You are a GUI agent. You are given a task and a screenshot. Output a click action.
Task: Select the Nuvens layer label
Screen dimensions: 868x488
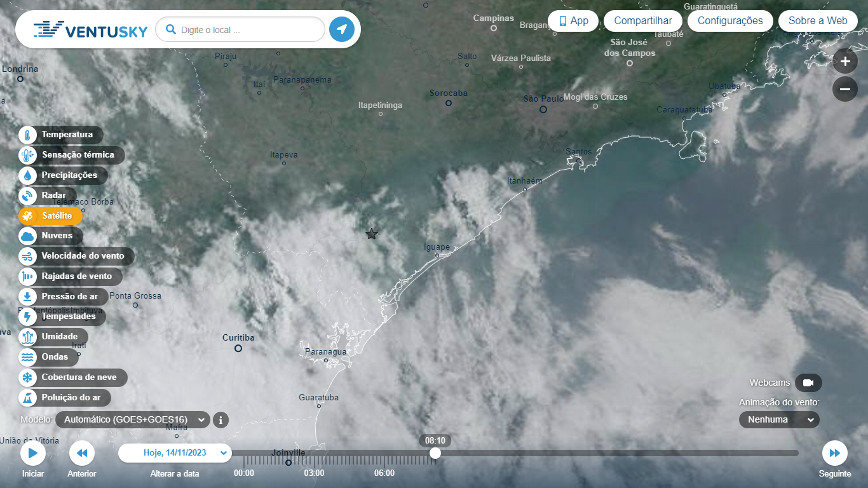pyautogui.click(x=57, y=236)
